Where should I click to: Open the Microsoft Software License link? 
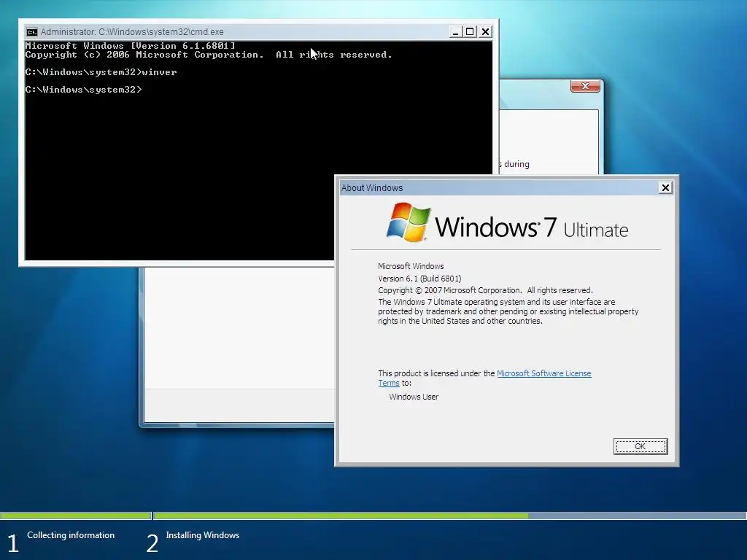(x=543, y=373)
